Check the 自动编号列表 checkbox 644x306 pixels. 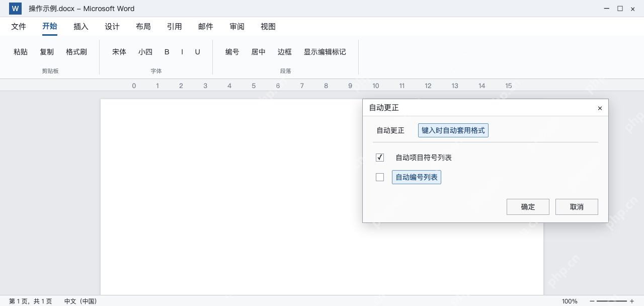click(x=380, y=177)
